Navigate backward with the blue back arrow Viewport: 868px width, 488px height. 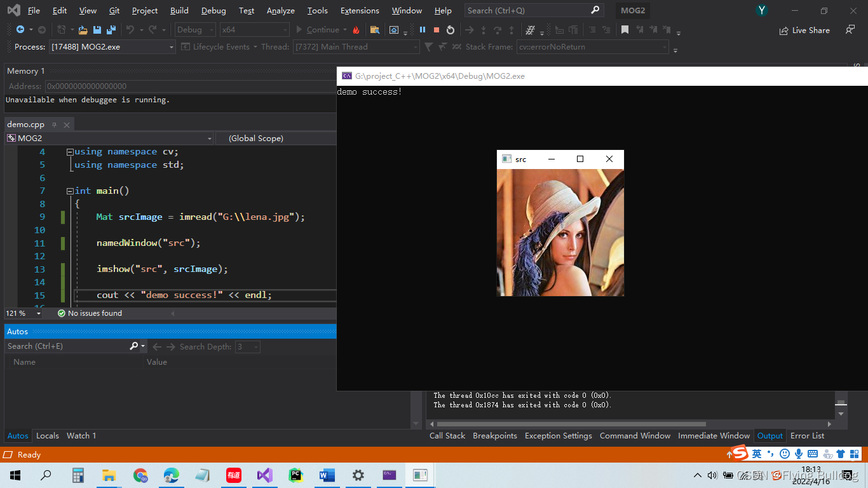(x=20, y=30)
